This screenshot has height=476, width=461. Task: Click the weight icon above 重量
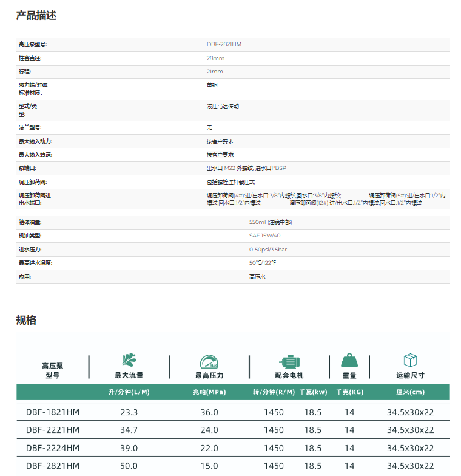[349, 360]
